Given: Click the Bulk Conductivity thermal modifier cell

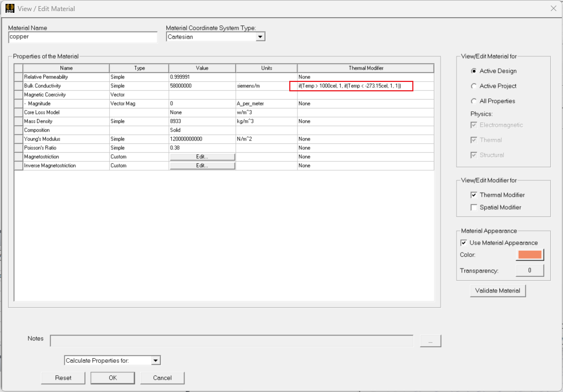Looking at the screenshot, I should click(351, 86).
